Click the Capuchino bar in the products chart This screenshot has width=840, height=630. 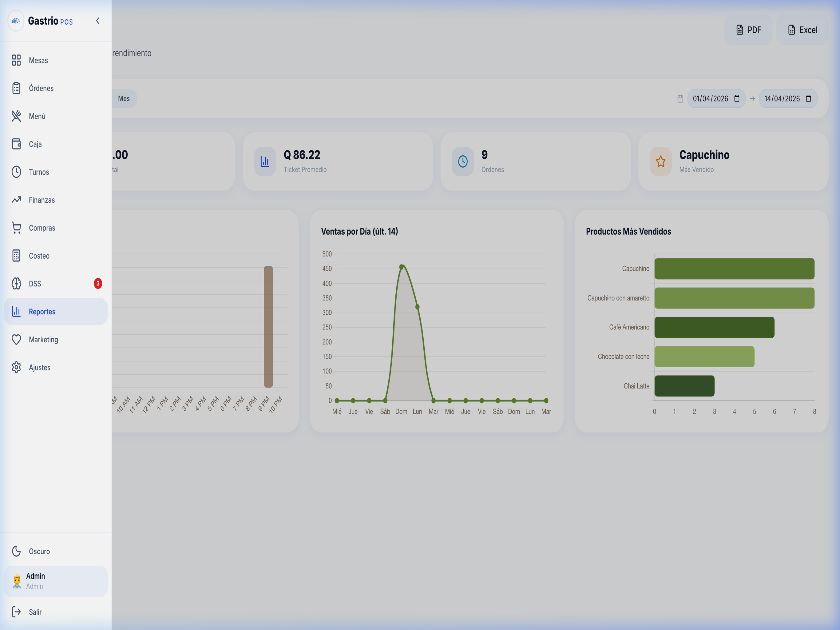tap(735, 269)
